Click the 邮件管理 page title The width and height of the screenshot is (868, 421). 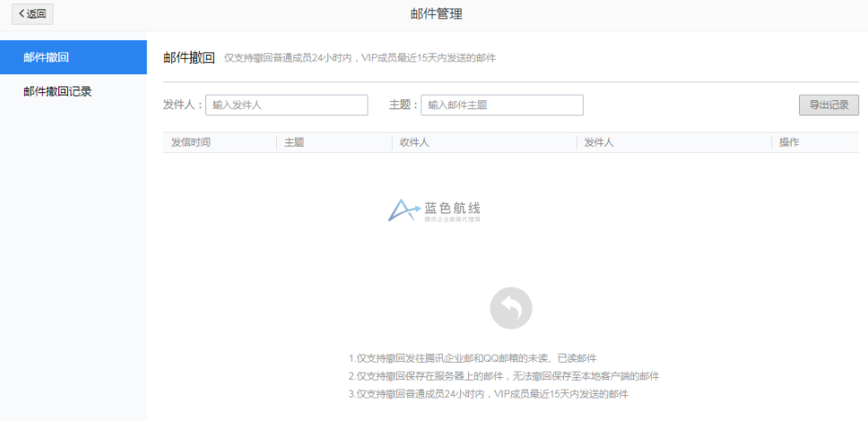click(436, 14)
